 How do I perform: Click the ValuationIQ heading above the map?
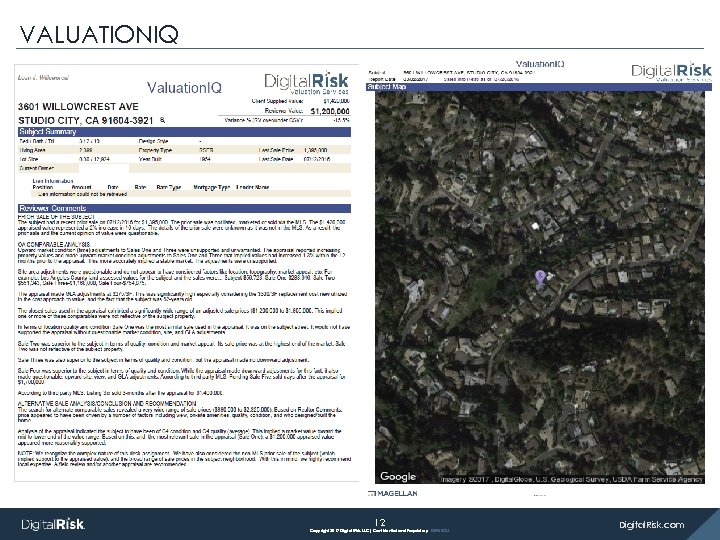(540, 64)
